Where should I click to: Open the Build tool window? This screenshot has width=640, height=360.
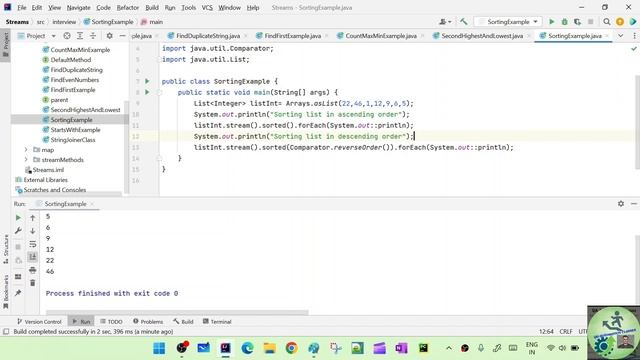pyautogui.click(x=183, y=322)
